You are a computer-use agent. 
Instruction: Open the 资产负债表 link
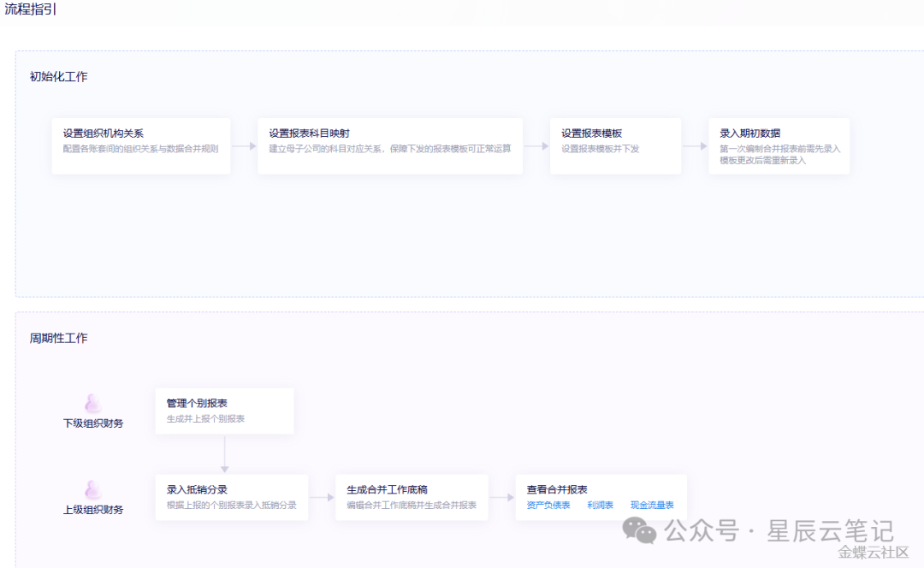coord(548,506)
